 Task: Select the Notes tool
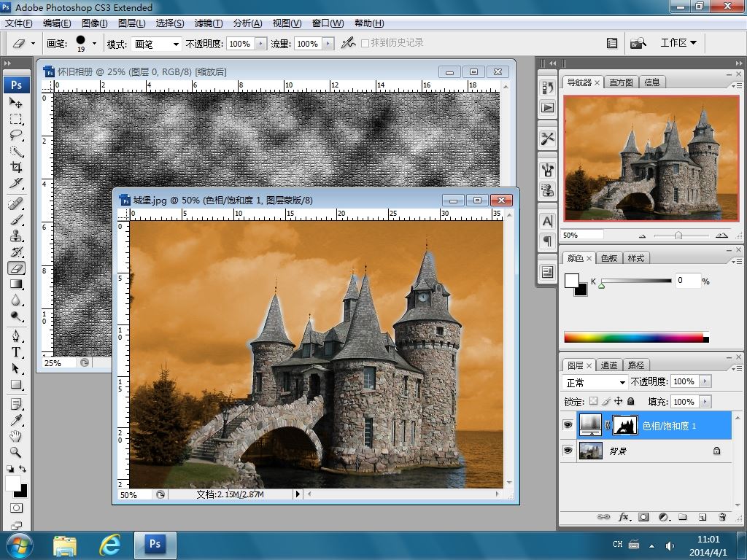pyautogui.click(x=16, y=405)
